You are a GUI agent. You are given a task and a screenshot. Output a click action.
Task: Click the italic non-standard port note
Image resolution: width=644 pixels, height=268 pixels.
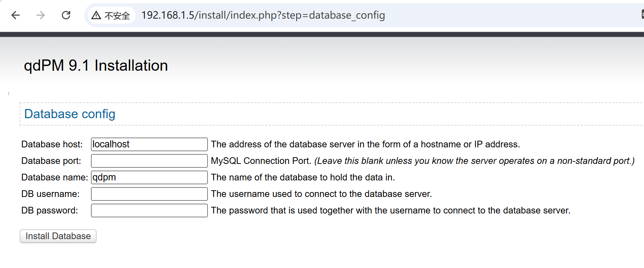[474, 161]
